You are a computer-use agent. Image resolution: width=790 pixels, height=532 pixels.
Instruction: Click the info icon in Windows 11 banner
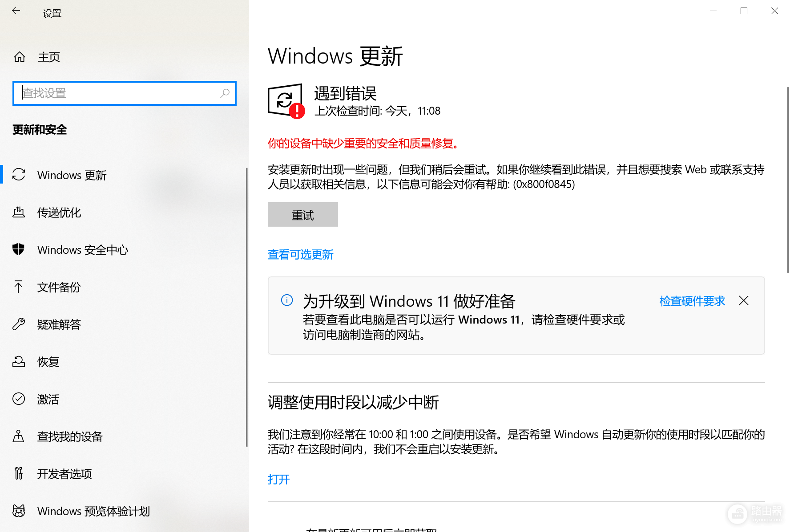[287, 300]
